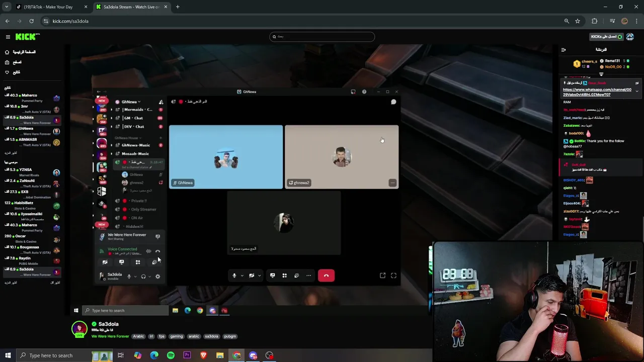Hang up with the red end call button
The width and height of the screenshot is (644, 362).
pyautogui.click(x=326, y=276)
